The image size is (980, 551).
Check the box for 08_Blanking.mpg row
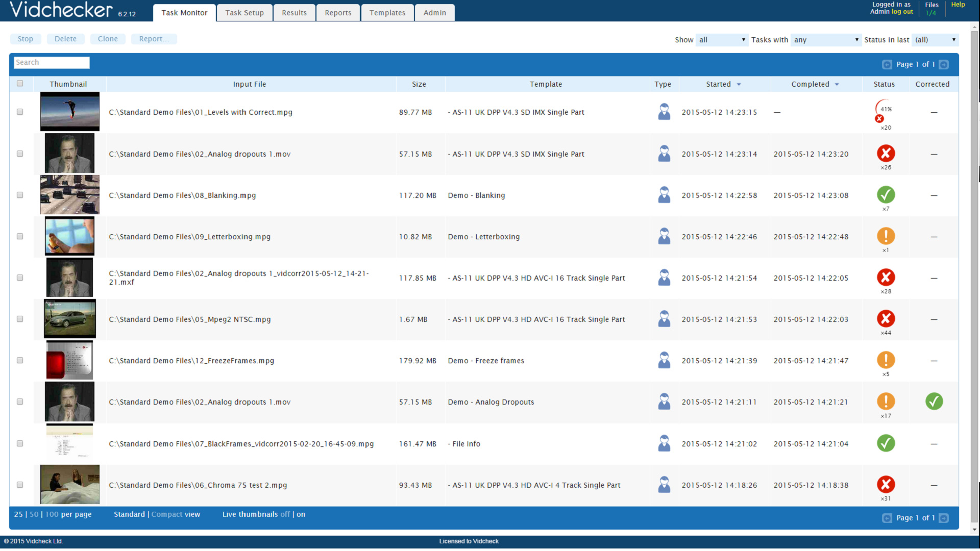20,195
